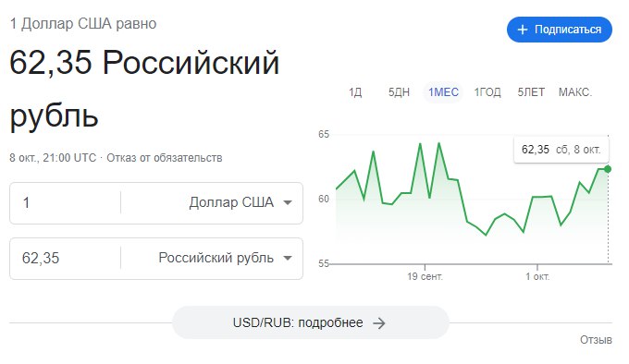Subscribe using the Подписаться button
This screenshot has height=364, width=629.
point(560,30)
